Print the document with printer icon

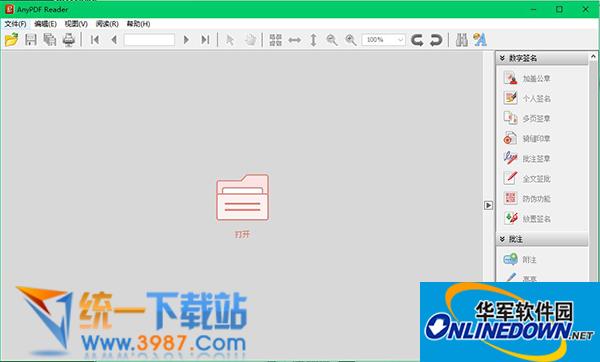[69, 39]
